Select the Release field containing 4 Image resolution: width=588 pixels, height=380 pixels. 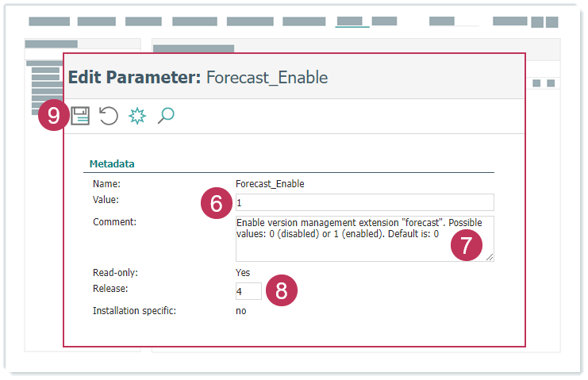(x=248, y=292)
